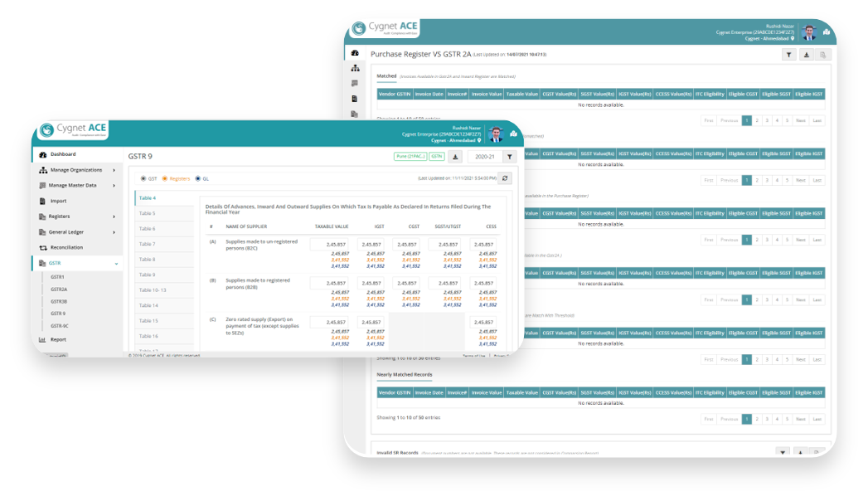Click the export document icon in Purchase Register window
868x501 pixels.
click(822, 54)
